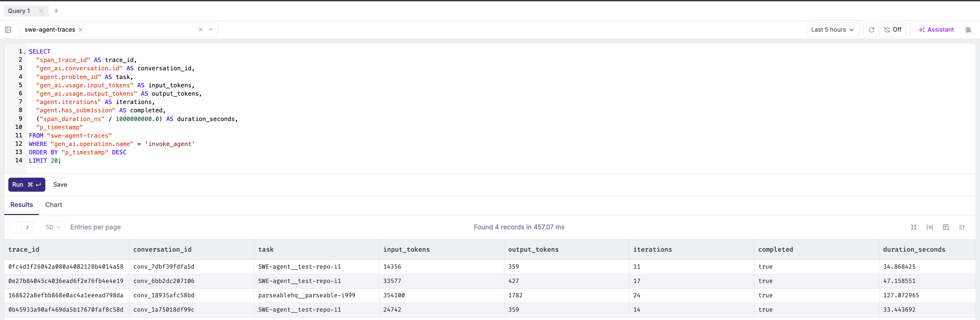Open the table columns settings icon
980x320 pixels.
pos(946,227)
